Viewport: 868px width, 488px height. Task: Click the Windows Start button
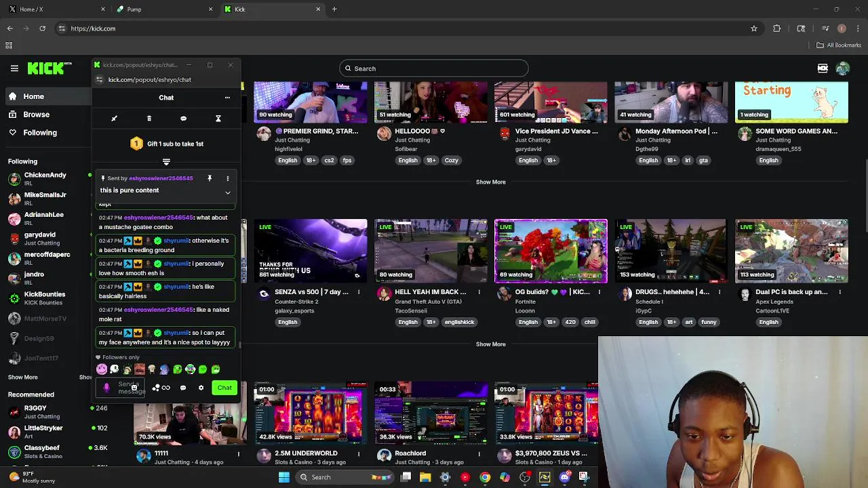point(284,477)
